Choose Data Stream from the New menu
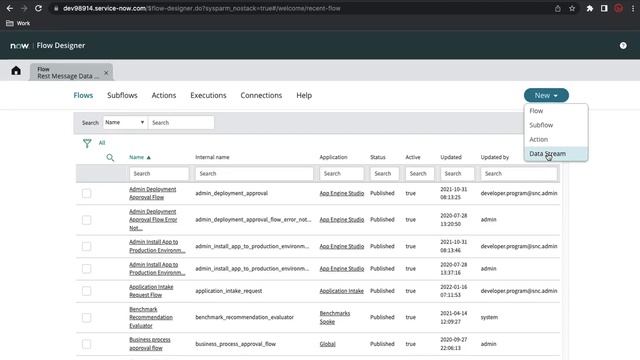Screen dimensions: 640x360 [x=556, y=153]
